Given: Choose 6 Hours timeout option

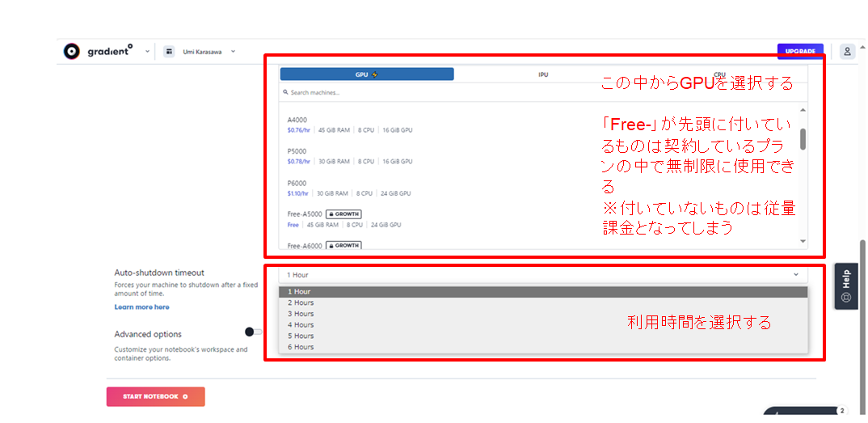Looking at the screenshot, I should 543,347.
